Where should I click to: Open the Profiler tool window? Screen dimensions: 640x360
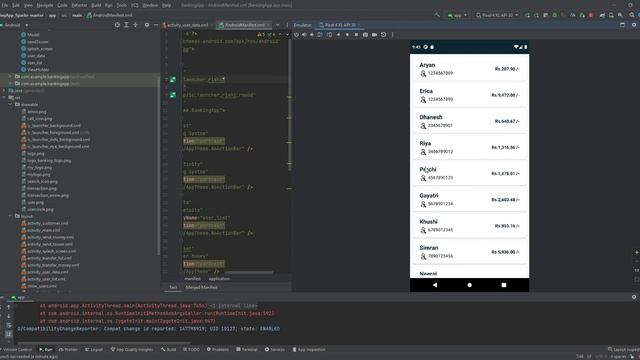pyautogui.click(x=68, y=349)
